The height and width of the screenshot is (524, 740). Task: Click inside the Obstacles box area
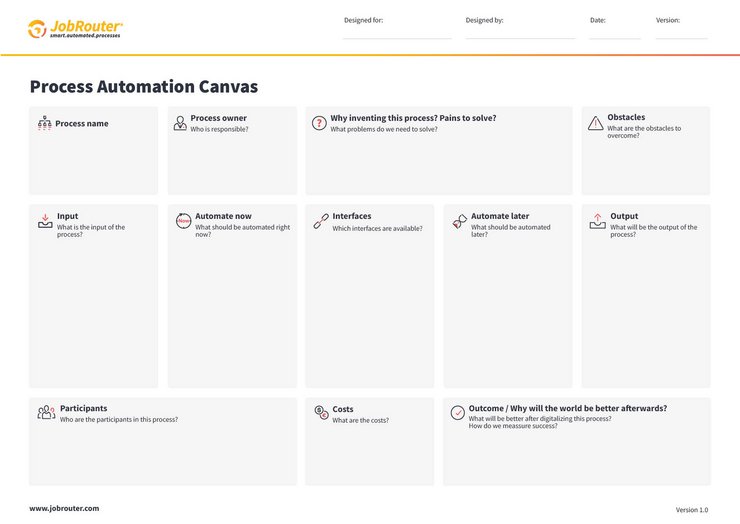pyautogui.click(x=645, y=165)
